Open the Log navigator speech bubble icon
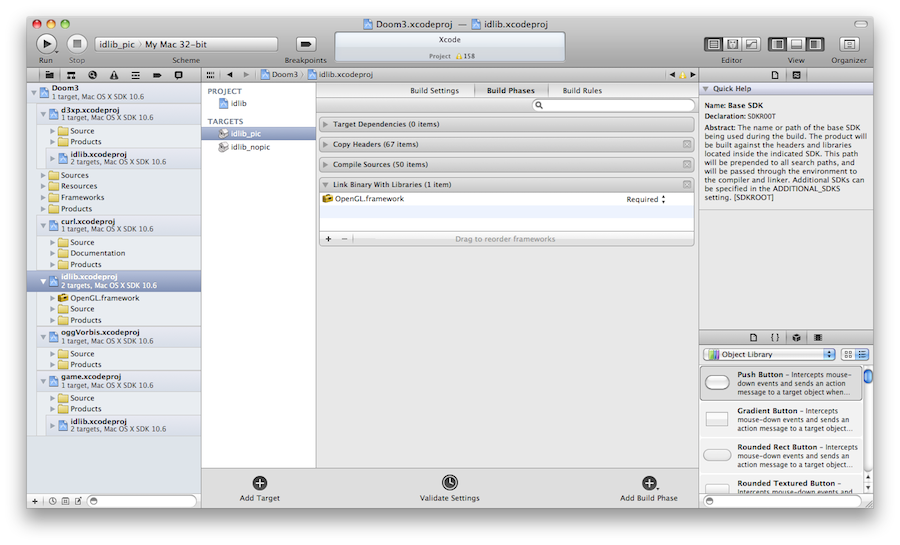900x545 pixels. pos(179,75)
